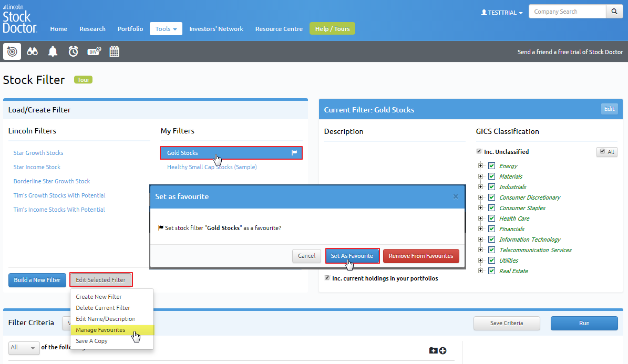Screen dimensions: 628x364
Task: Start the Stock Filter Tour
Action: tap(84, 80)
